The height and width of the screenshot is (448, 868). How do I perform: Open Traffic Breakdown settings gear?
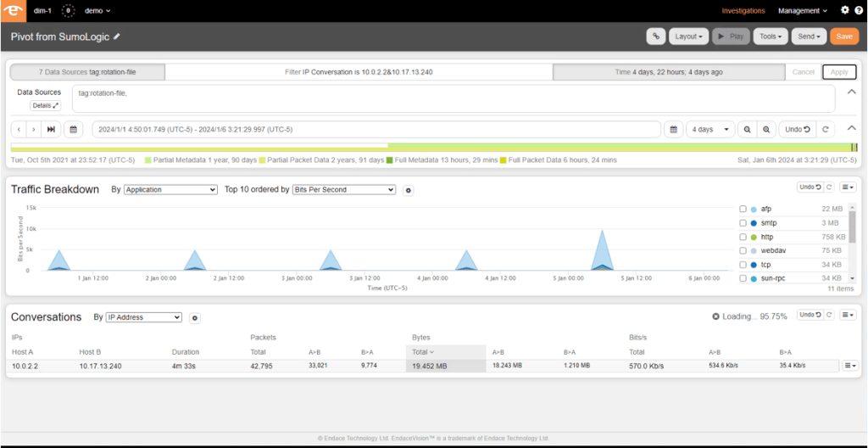409,190
